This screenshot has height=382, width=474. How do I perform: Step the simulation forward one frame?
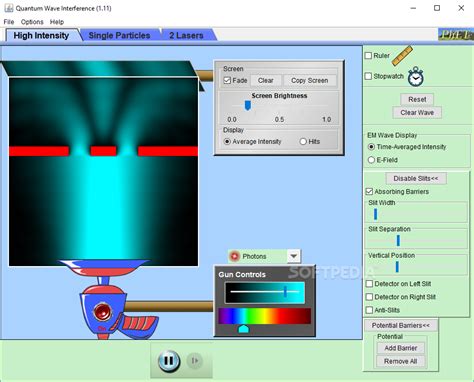coord(195,361)
